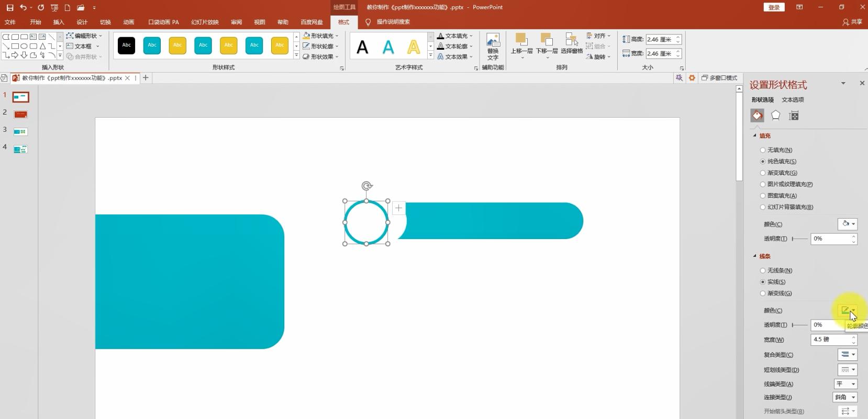Click the 对齐 align button

click(598, 36)
